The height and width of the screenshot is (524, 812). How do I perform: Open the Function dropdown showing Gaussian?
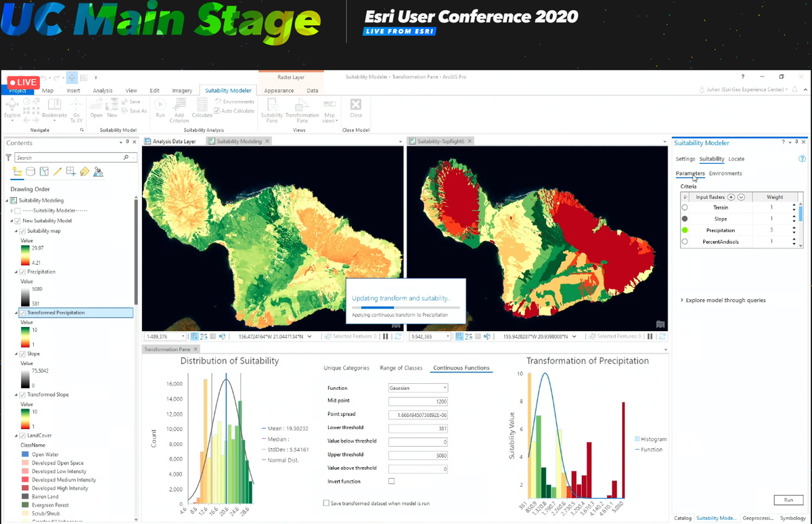coord(418,388)
